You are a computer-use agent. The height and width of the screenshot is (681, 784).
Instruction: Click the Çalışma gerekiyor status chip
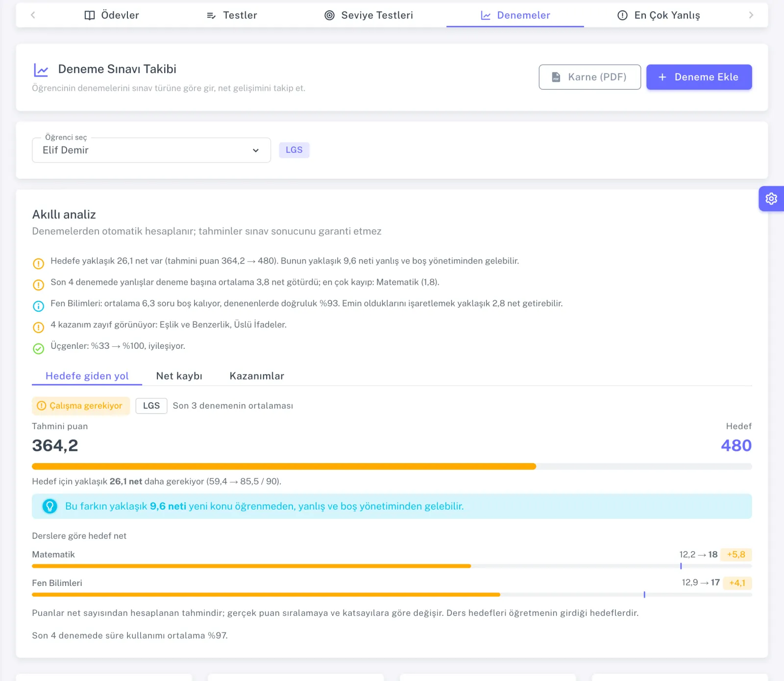(x=81, y=406)
